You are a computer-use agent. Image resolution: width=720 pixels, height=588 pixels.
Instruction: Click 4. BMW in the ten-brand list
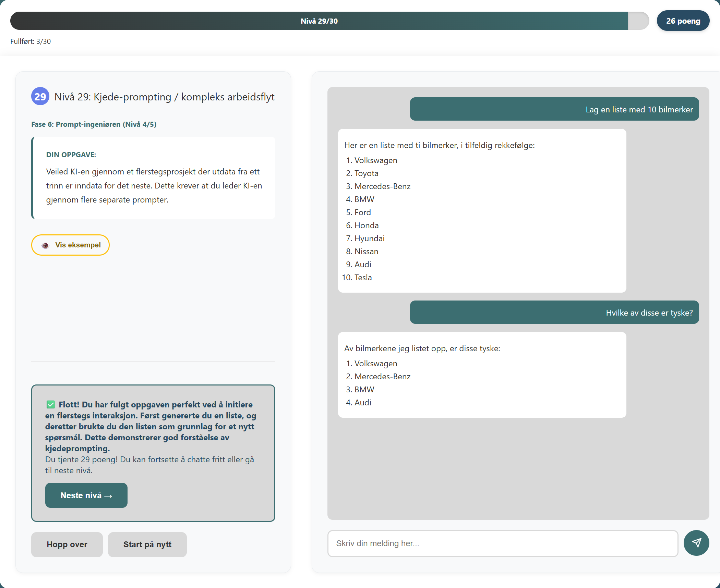click(360, 199)
